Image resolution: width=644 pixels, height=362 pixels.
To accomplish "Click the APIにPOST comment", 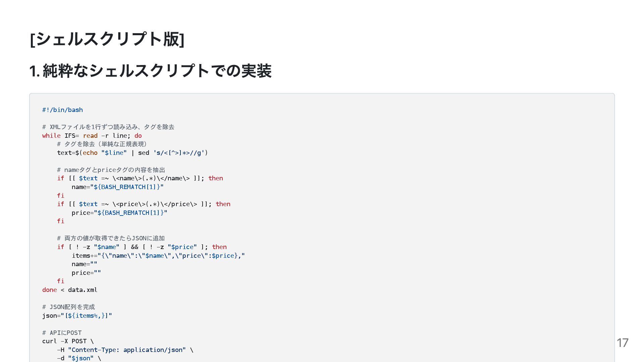I will pyautogui.click(x=62, y=333).
